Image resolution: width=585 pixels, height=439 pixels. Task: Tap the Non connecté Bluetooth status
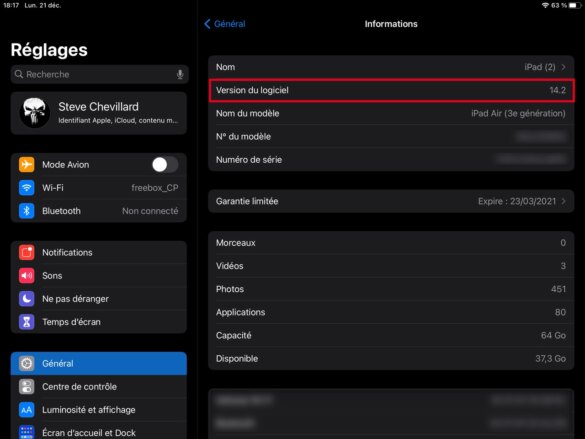(150, 211)
